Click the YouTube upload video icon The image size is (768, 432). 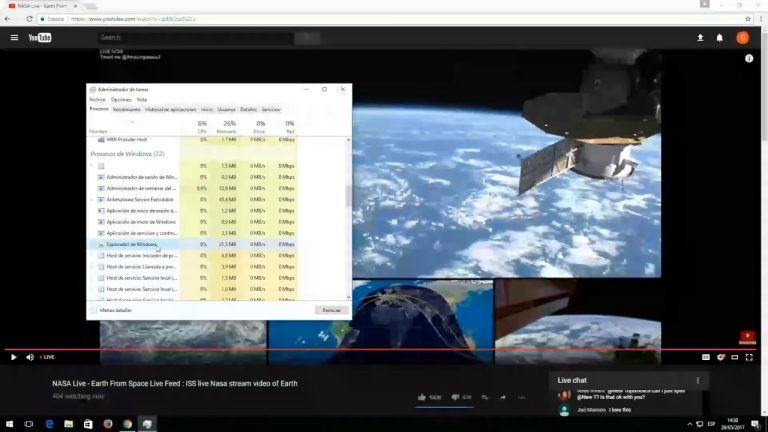click(700, 38)
